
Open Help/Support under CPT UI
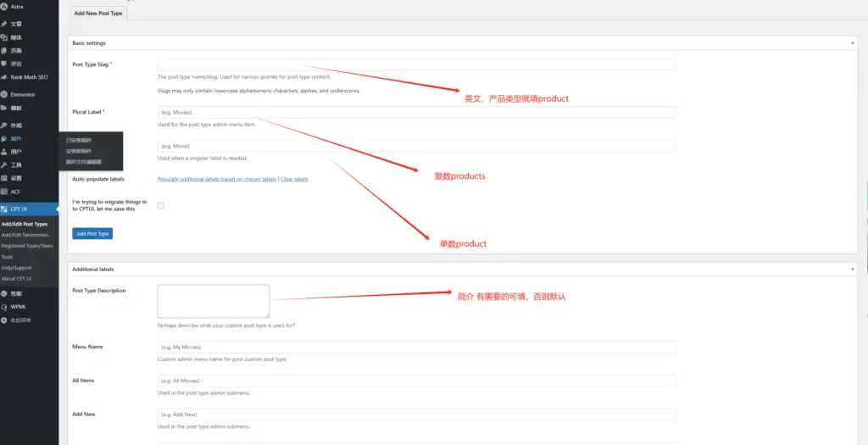click(x=17, y=268)
